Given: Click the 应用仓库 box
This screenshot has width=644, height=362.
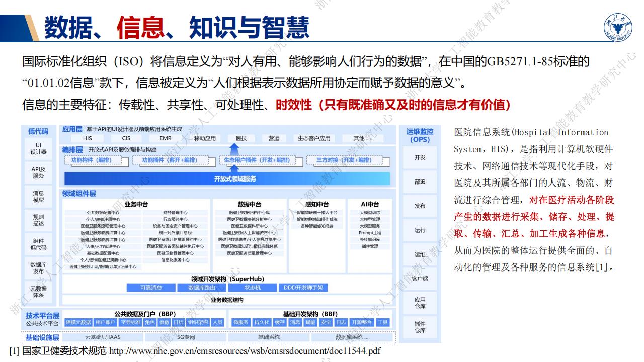Looking at the screenshot, I should point(420,303).
